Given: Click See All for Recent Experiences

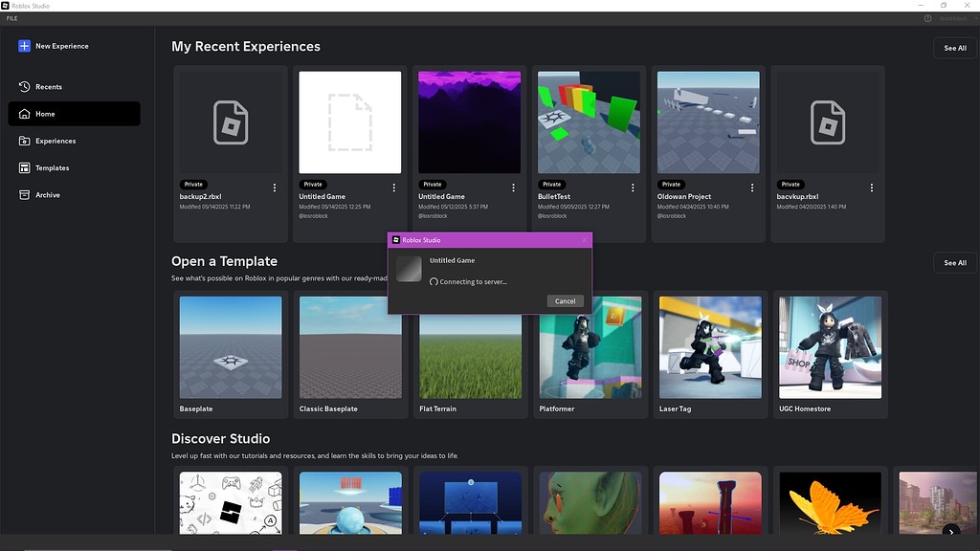Looking at the screenshot, I should click(x=955, y=48).
